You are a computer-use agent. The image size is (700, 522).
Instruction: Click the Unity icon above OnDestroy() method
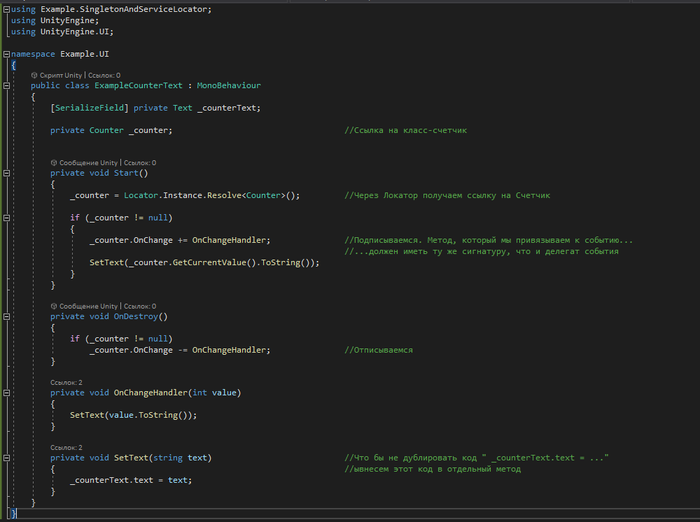[x=54, y=306]
